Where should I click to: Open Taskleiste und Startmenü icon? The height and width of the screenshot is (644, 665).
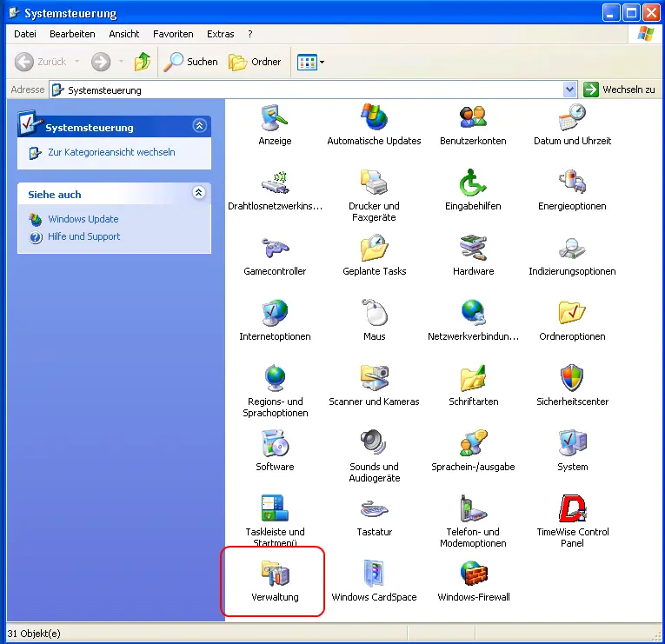[x=275, y=508]
